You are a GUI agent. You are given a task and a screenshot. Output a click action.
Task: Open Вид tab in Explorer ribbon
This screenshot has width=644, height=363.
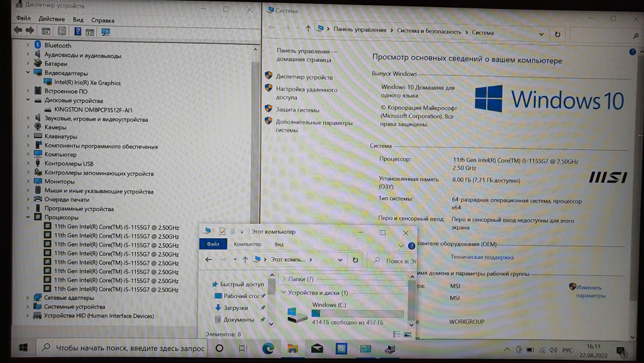[x=279, y=244]
